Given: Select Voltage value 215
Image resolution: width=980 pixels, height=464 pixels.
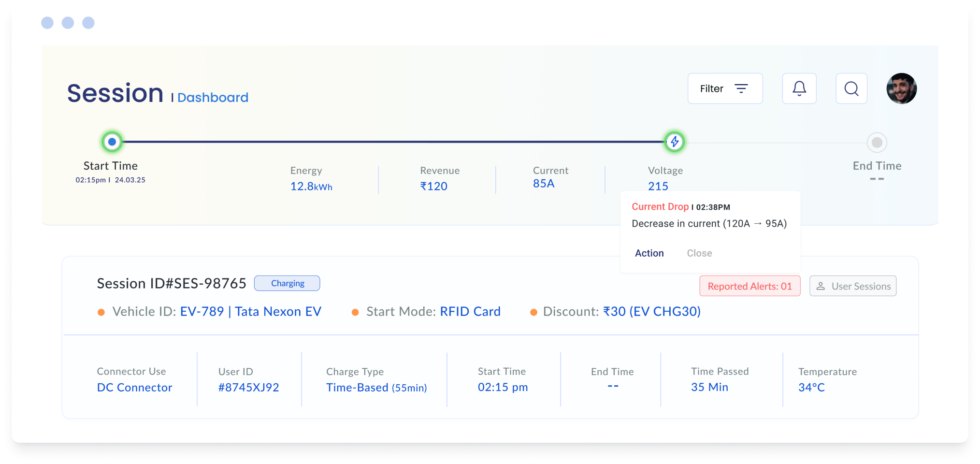Looking at the screenshot, I should [658, 187].
